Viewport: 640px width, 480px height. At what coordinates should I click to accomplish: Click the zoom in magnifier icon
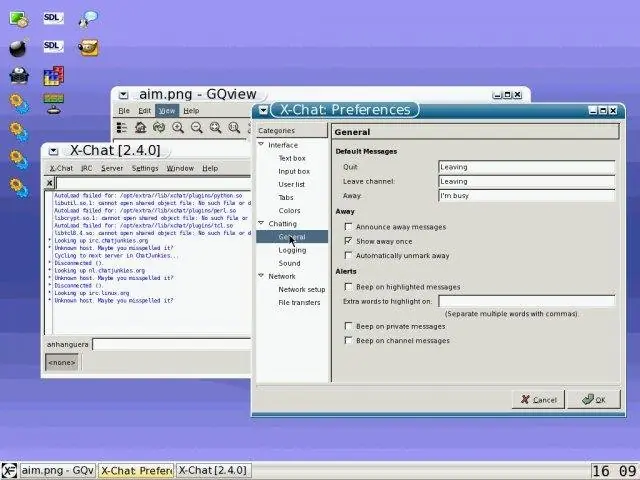tap(178, 128)
